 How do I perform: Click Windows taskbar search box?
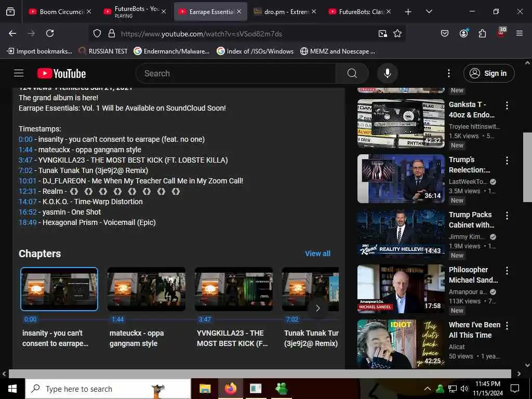[108, 389]
